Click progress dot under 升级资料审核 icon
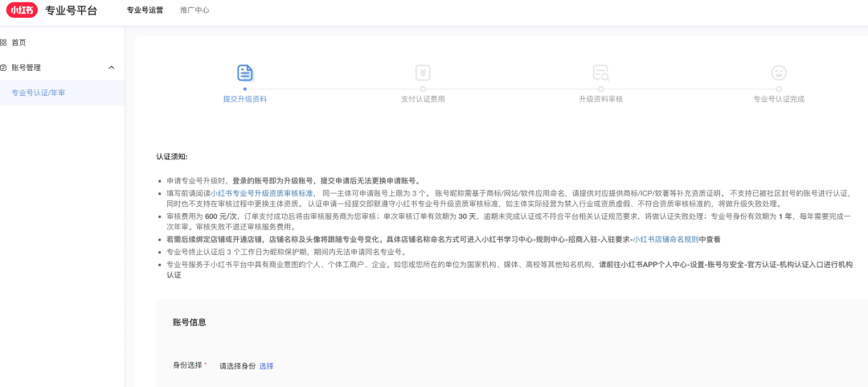Image resolution: width=868 pixels, height=387 pixels. (600, 89)
